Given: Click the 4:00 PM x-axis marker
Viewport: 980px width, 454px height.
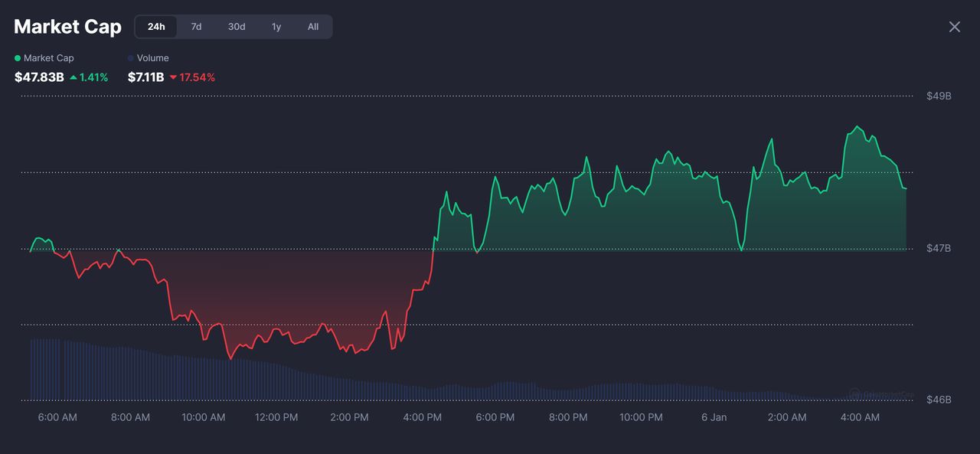Looking at the screenshot, I should tap(422, 417).
